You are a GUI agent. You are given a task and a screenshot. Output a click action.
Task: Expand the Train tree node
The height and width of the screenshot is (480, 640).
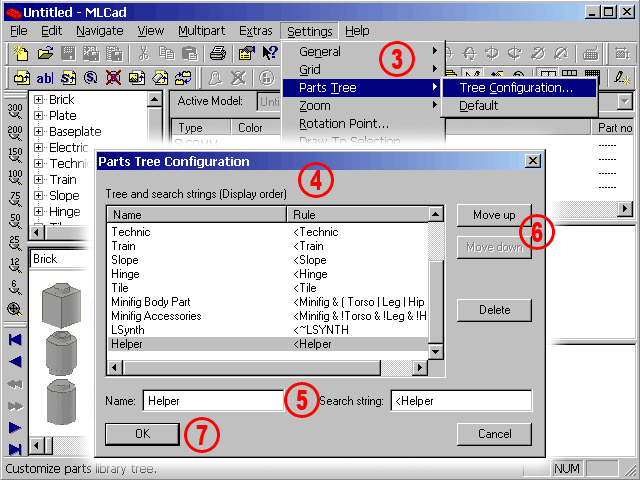click(38, 180)
